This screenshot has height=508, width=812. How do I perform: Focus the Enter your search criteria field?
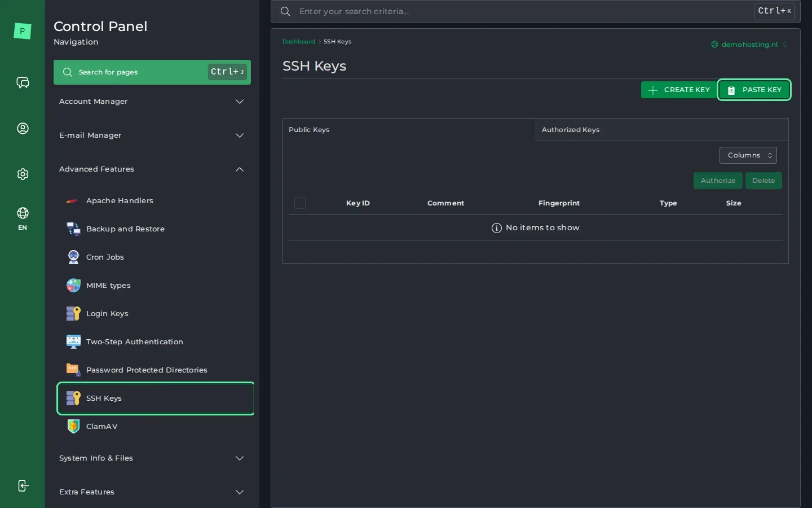536,11
